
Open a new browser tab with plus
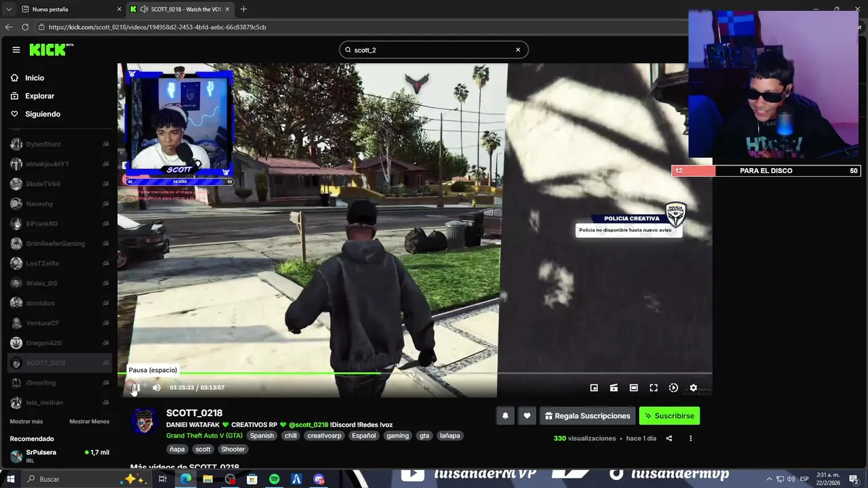coord(243,9)
